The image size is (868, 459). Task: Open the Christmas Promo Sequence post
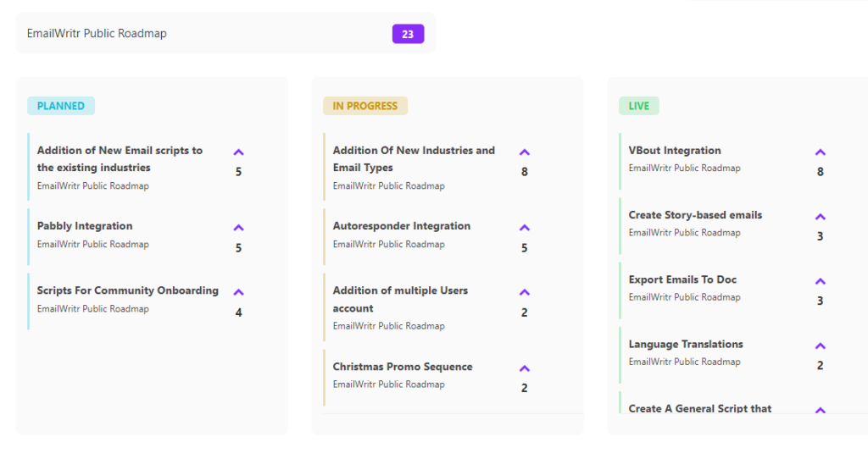[403, 367]
